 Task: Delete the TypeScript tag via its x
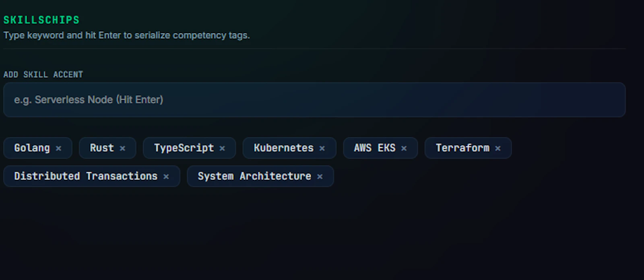222,148
